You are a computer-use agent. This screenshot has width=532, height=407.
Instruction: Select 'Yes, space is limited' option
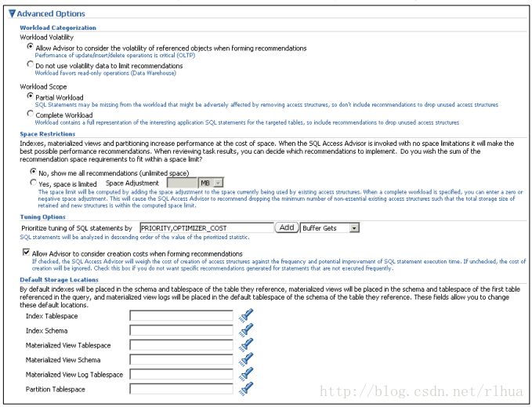[x=33, y=183]
